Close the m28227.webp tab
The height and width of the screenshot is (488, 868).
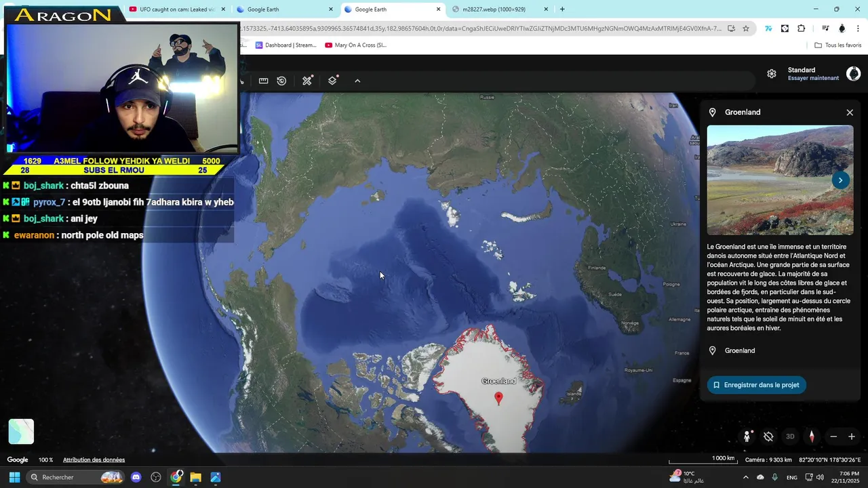(546, 9)
